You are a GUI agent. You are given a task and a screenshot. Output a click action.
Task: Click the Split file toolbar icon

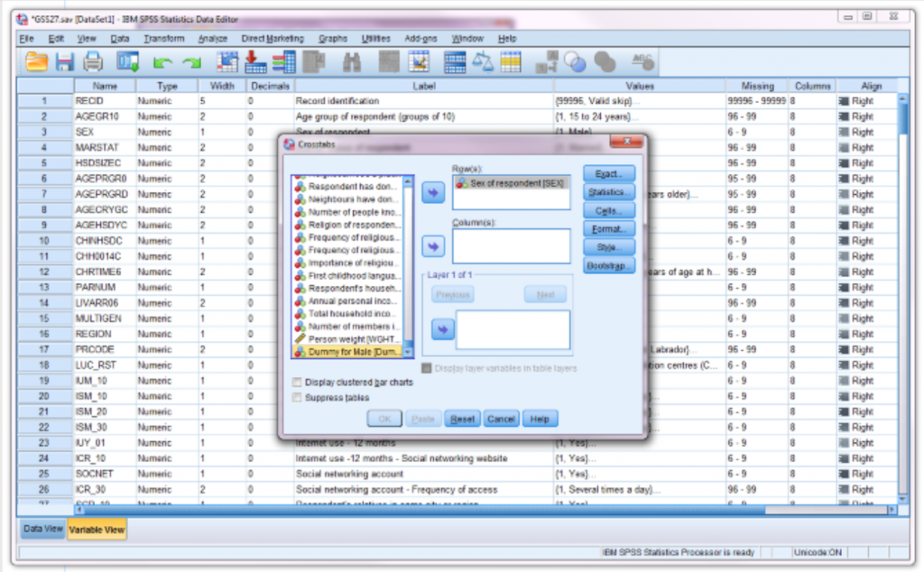pos(455,62)
